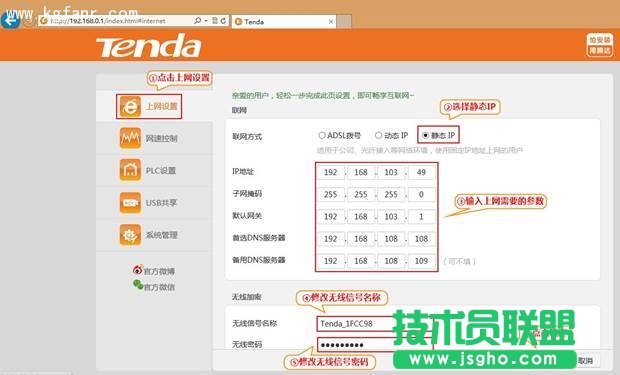Visit the 官方微博 Weibo icon

pyautogui.click(x=138, y=270)
